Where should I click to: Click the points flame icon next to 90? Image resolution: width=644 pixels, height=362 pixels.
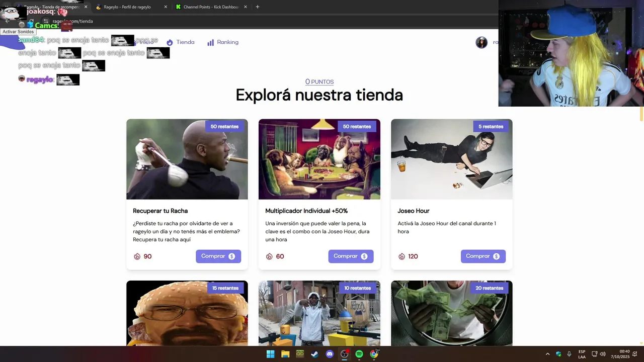coord(137,256)
